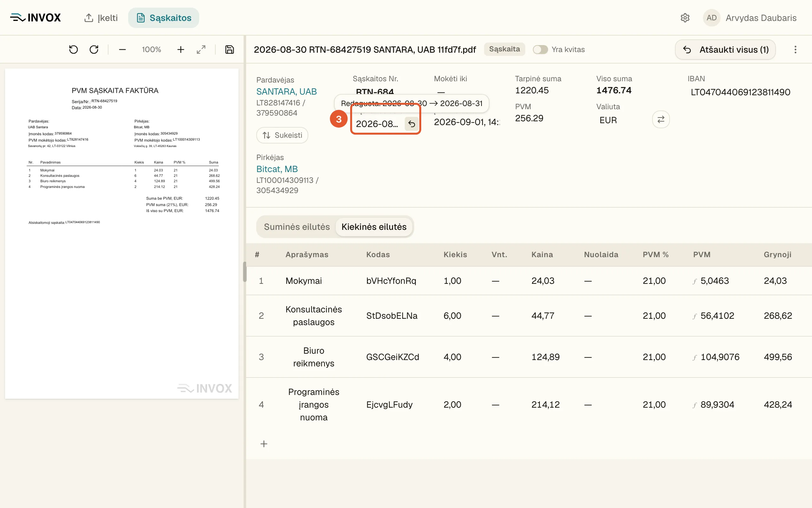Open the three-dot more options menu
This screenshot has height=508, width=812.
tap(795, 50)
